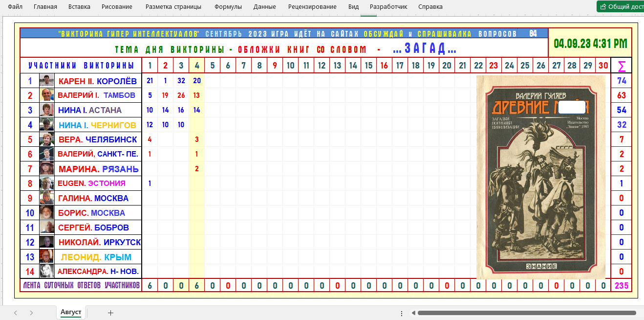The height and width of the screenshot is (320, 644).
Task: Go to previous sheet with left arrow
Action: click(16, 313)
